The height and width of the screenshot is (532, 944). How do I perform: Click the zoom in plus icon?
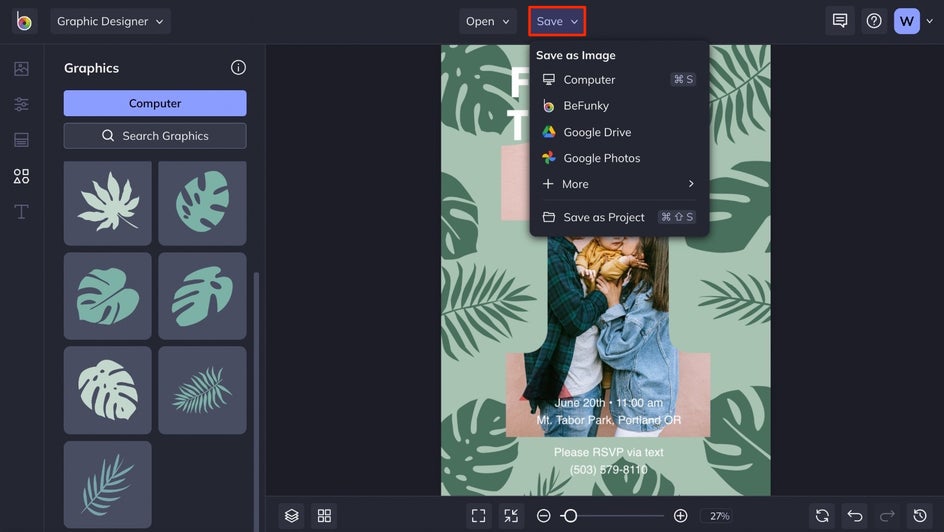[680, 516]
